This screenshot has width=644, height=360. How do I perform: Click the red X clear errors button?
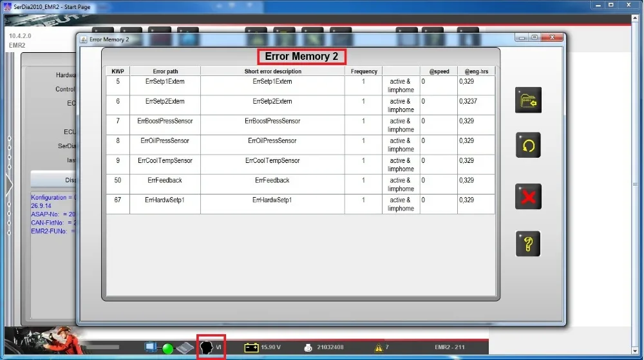point(528,196)
